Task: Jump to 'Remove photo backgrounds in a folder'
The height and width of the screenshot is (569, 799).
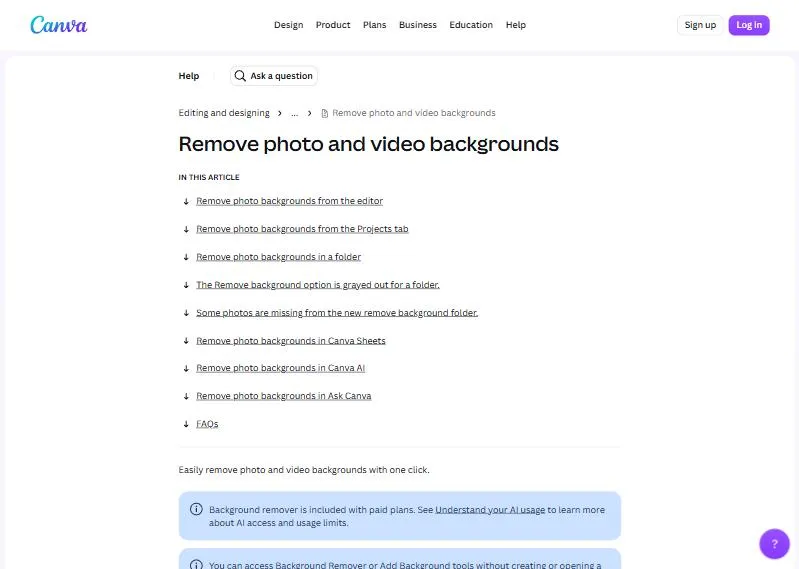Action: (278, 257)
